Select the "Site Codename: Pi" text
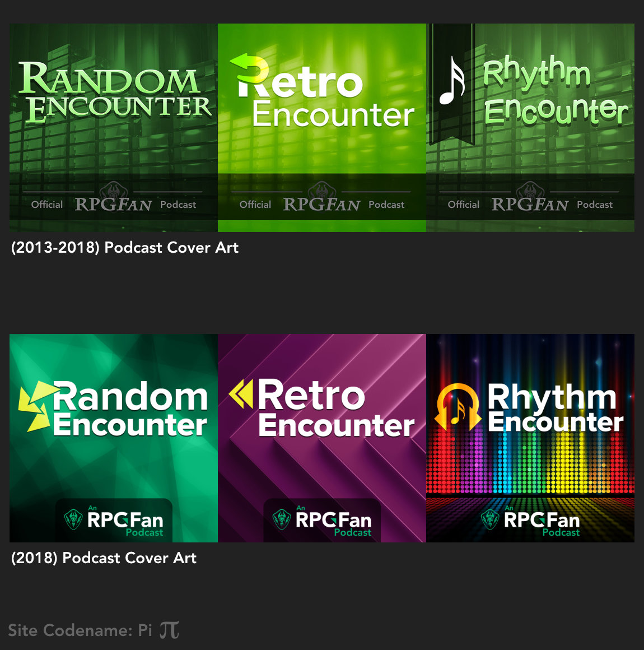 pyautogui.click(x=80, y=630)
